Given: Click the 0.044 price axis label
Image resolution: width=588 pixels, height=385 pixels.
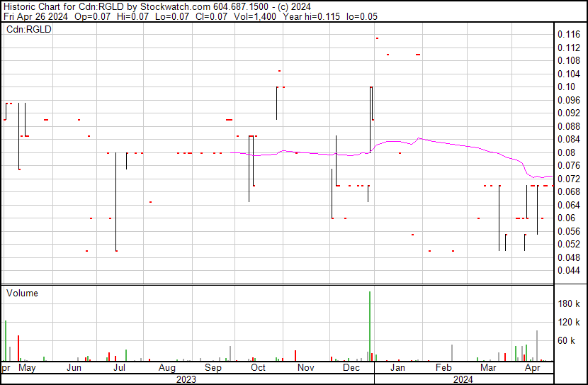Looking at the screenshot, I should (x=569, y=271).
